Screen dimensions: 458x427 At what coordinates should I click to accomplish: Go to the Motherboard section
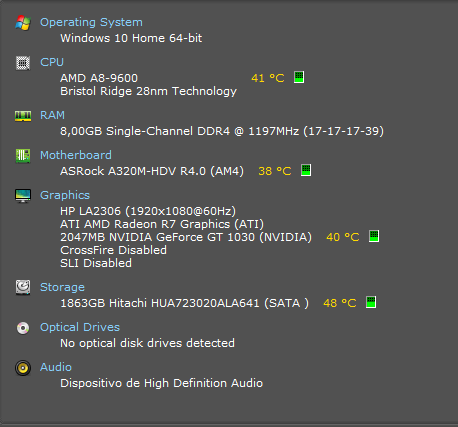pyautogui.click(x=76, y=155)
